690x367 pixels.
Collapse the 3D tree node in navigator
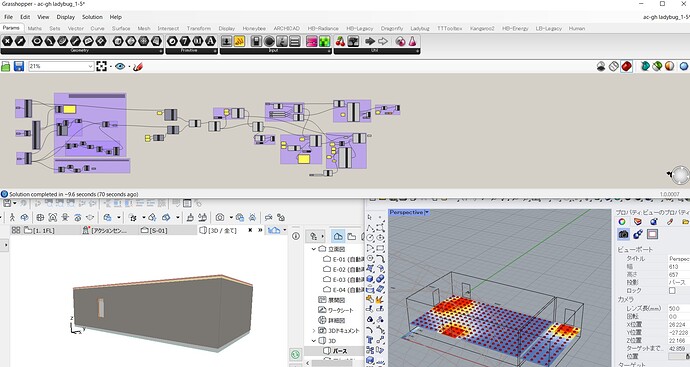(x=314, y=341)
